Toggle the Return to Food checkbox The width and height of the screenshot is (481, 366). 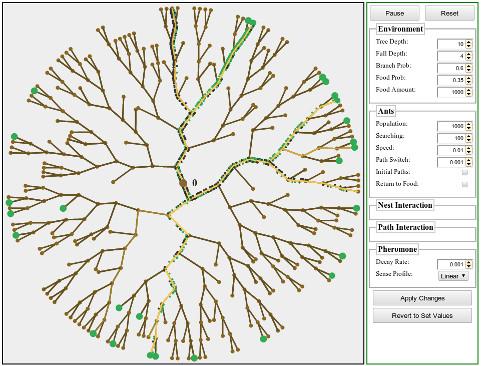point(465,184)
